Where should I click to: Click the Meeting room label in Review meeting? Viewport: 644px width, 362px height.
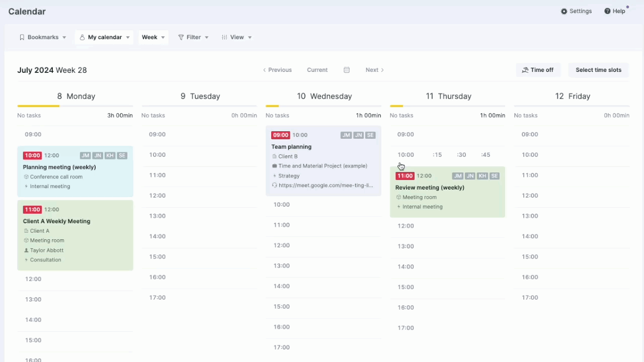point(420,198)
